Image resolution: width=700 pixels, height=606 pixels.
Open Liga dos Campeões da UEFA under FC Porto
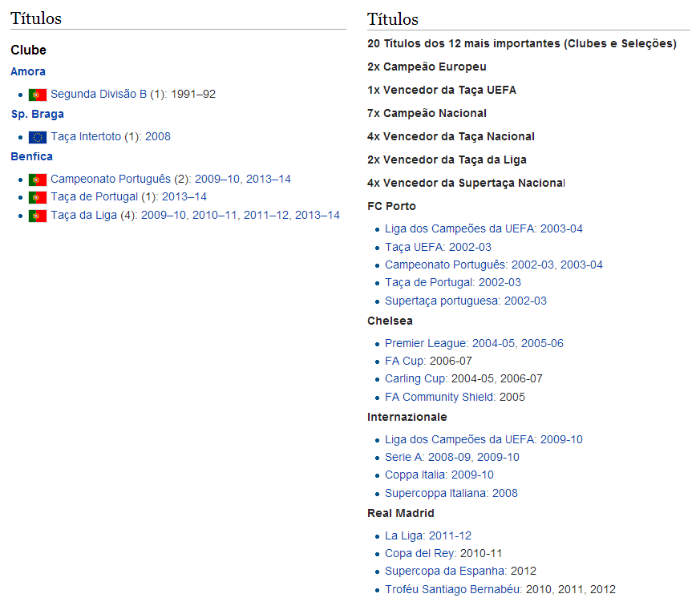click(459, 228)
